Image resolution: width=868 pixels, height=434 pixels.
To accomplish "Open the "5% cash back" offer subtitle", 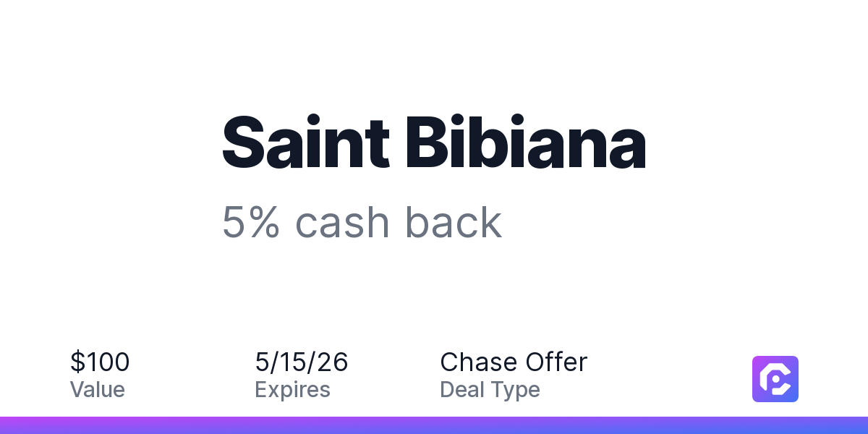I will tap(362, 222).
